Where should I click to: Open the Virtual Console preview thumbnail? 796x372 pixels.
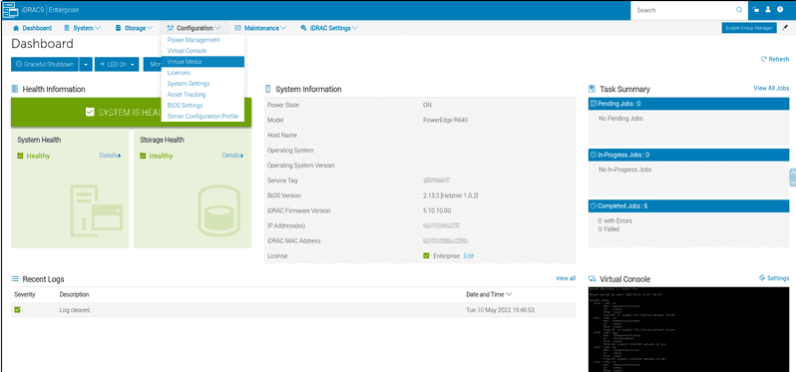coord(688,329)
